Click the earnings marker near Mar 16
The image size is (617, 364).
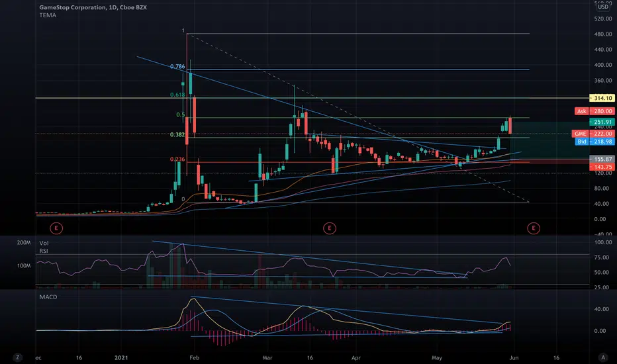330,228
